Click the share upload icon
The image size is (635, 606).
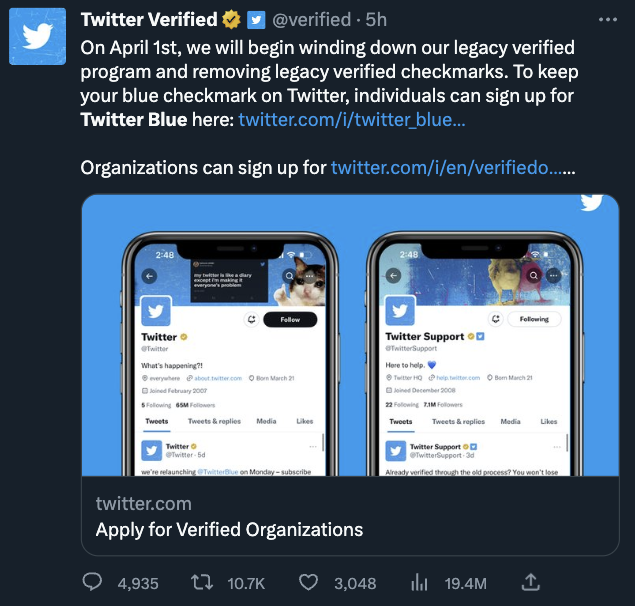[x=531, y=581]
